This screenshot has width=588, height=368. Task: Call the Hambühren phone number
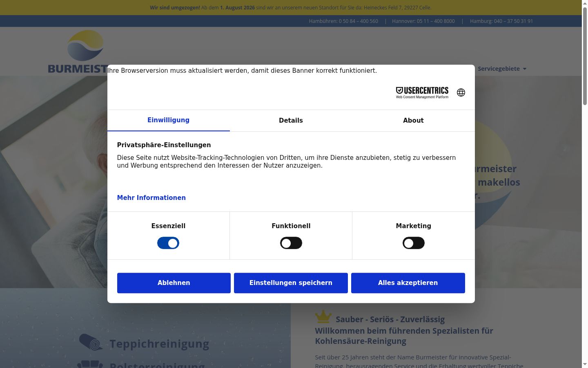343,21
